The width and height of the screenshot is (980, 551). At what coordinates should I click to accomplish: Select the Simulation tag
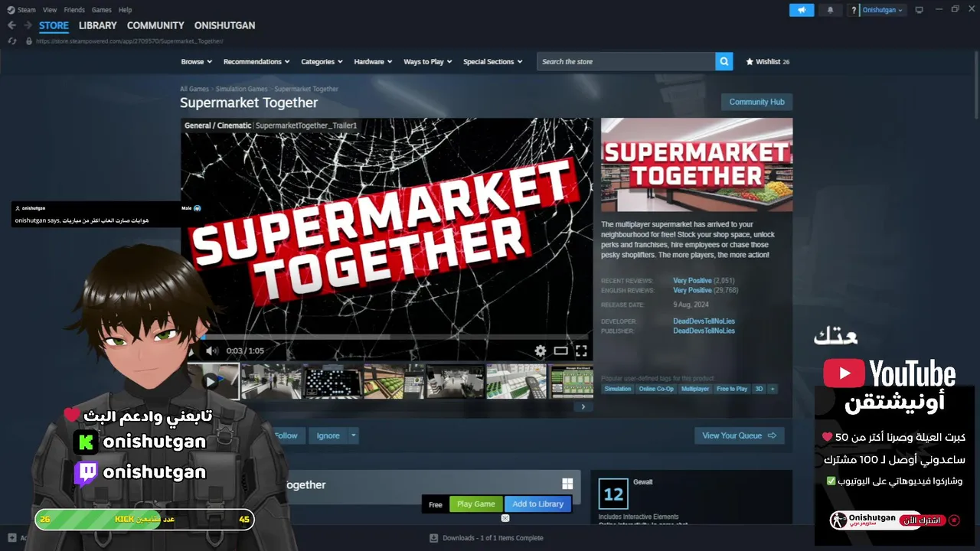[618, 389]
